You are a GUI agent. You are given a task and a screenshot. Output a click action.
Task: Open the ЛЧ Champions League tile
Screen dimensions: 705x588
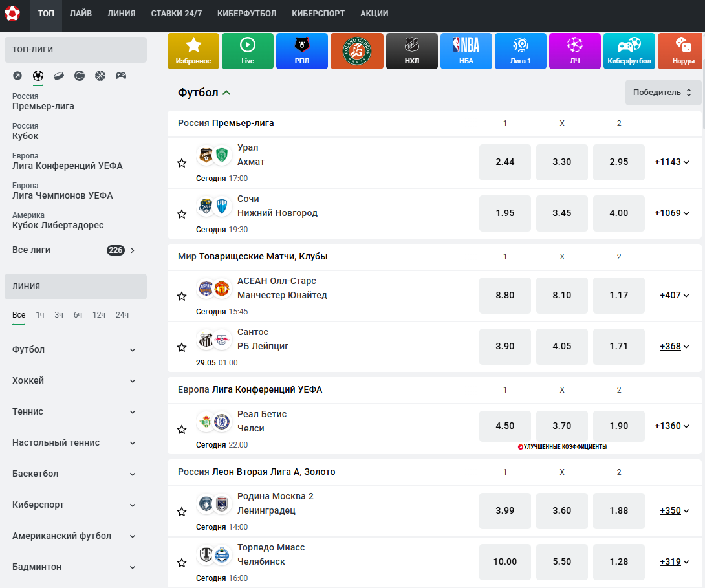coord(575,51)
